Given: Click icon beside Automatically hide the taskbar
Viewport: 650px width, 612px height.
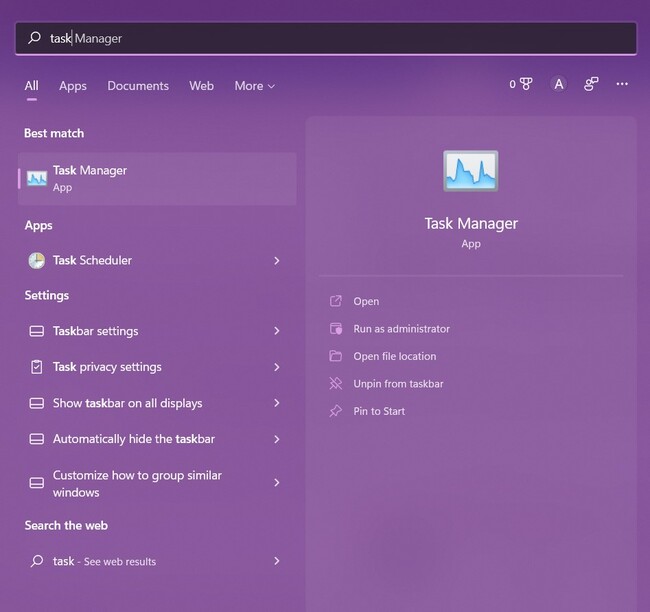Looking at the screenshot, I should pyautogui.click(x=36, y=439).
